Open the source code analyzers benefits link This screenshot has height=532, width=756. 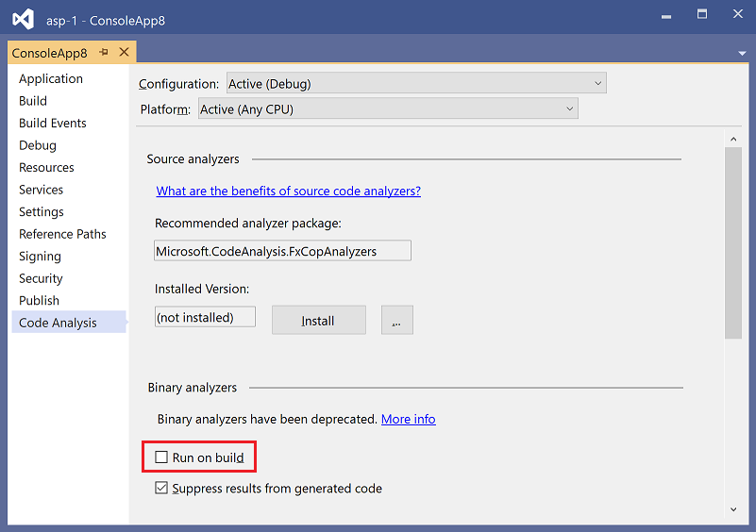pyautogui.click(x=288, y=191)
